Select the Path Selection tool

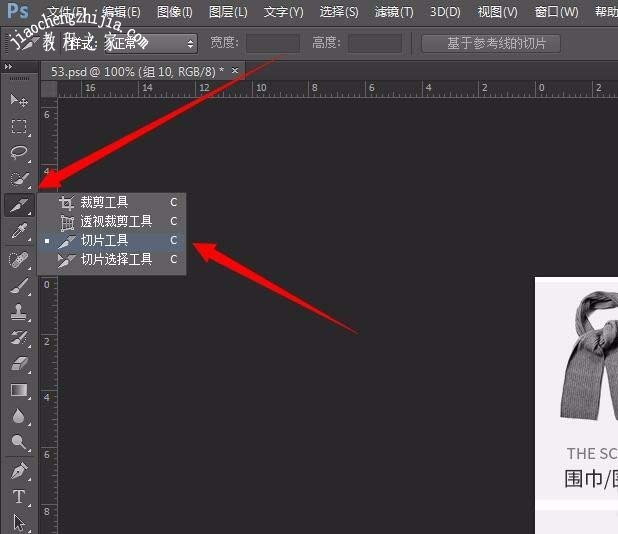tap(19, 523)
